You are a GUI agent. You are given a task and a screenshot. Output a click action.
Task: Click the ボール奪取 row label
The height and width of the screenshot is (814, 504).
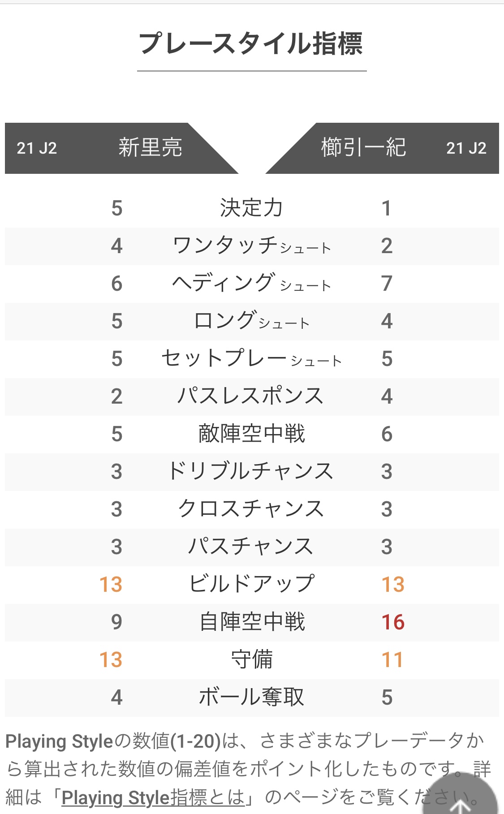pyautogui.click(x=251, y=698)
